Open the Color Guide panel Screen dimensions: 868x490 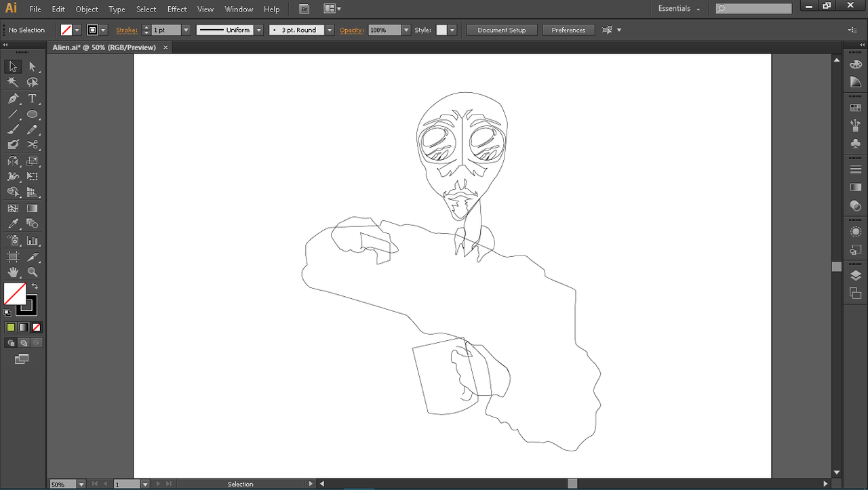[x=856, y=82]
